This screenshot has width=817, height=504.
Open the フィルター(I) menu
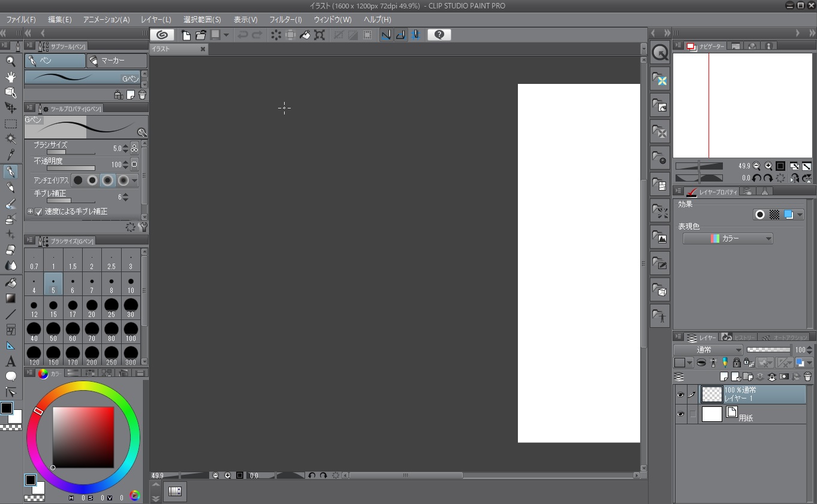(285, 20)
